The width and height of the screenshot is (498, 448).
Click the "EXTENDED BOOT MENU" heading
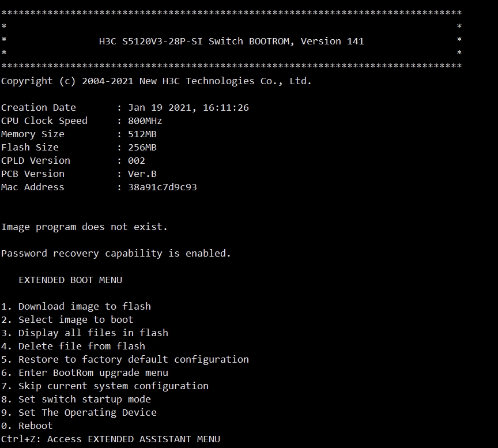[70, 280]
